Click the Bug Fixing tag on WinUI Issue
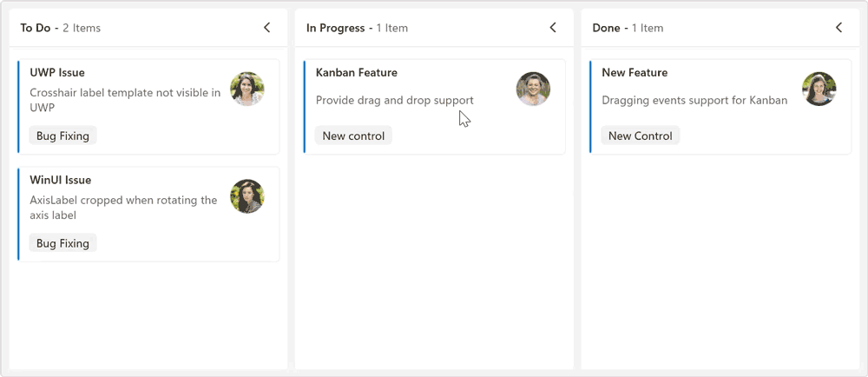This screenshot has width=868, height=377. (x=62, y=243)
